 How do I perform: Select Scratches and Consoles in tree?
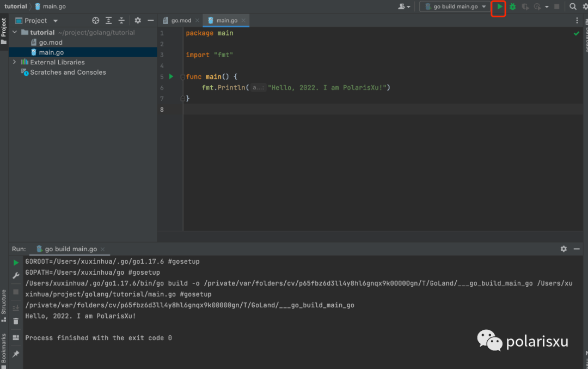[x=68, y=72]
